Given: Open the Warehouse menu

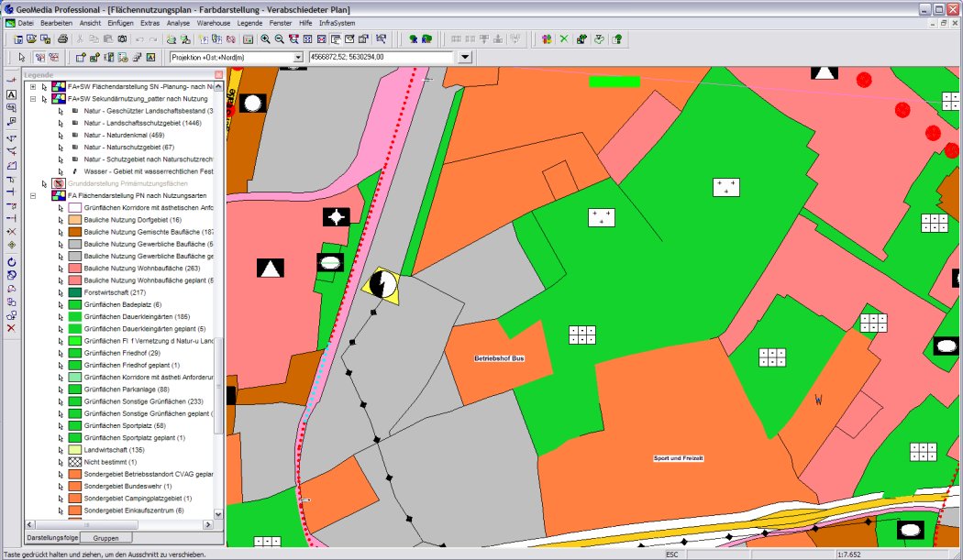Looking at the screenshot, I should (213, 22).
